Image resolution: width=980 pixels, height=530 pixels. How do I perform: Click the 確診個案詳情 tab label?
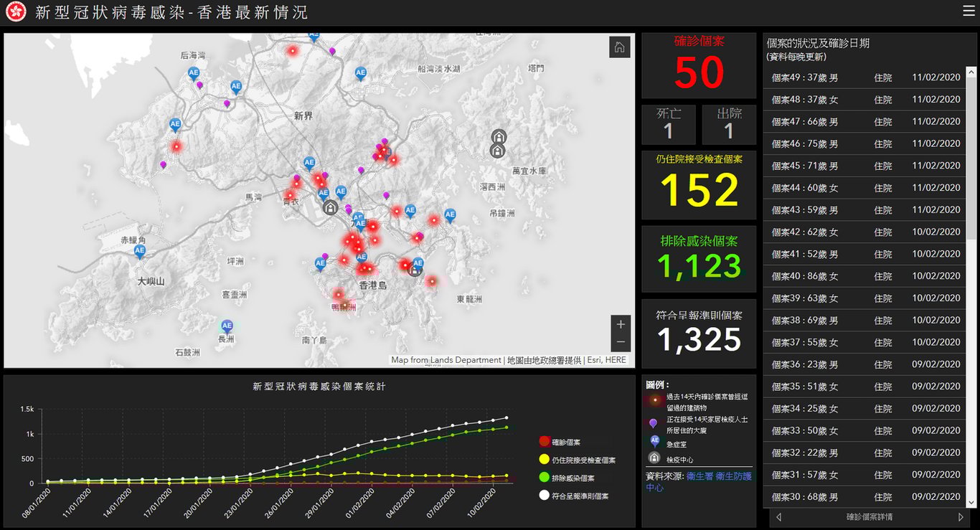pyautogui.click(x=870, y=517)
